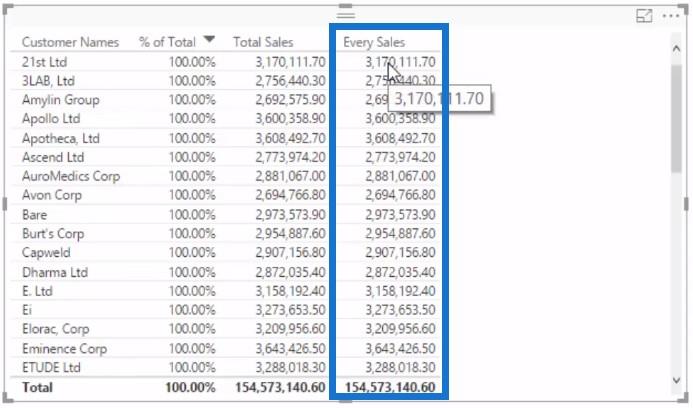Select the Ascend Ltd customer name

pos(53,157)
